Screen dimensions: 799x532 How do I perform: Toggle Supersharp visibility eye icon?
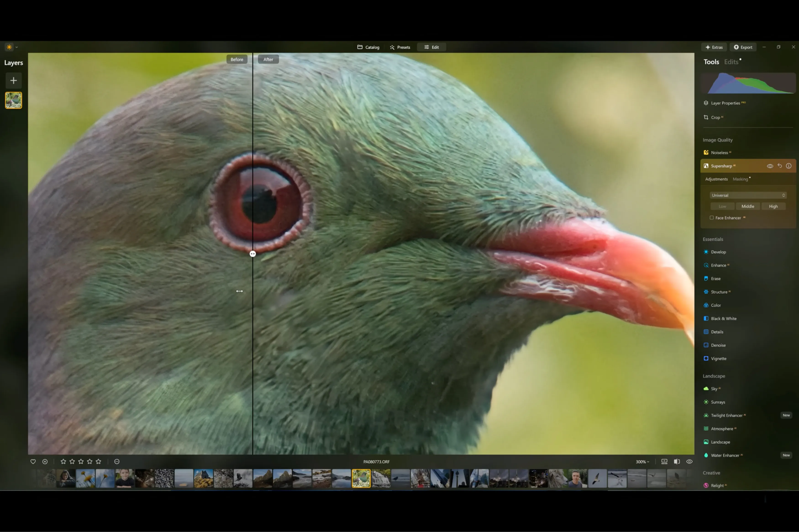click(770, 166)
